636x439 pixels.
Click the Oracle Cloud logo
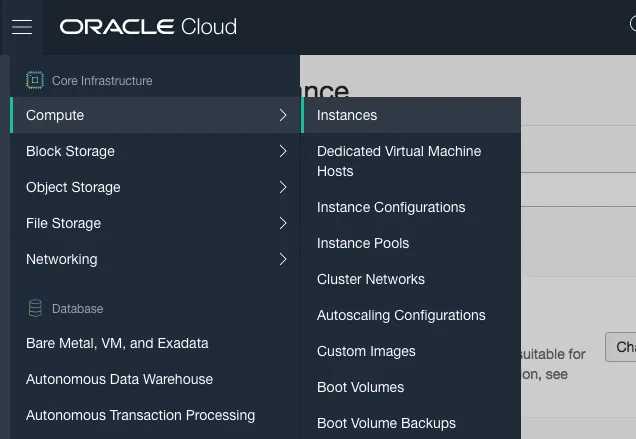(x=148, y=27)
